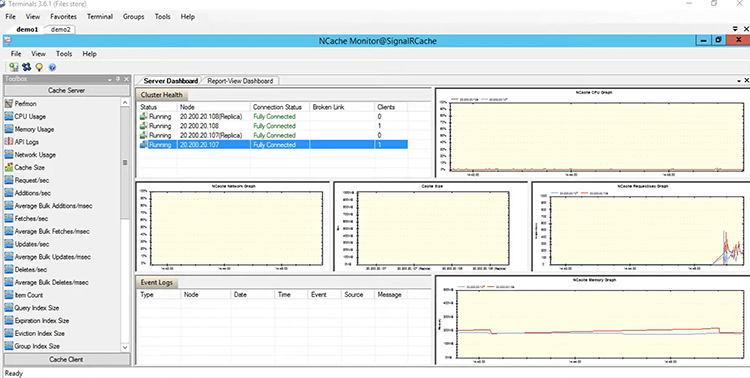
Task: Select the Memory Usage counter icon
Action: click(9, 129)
